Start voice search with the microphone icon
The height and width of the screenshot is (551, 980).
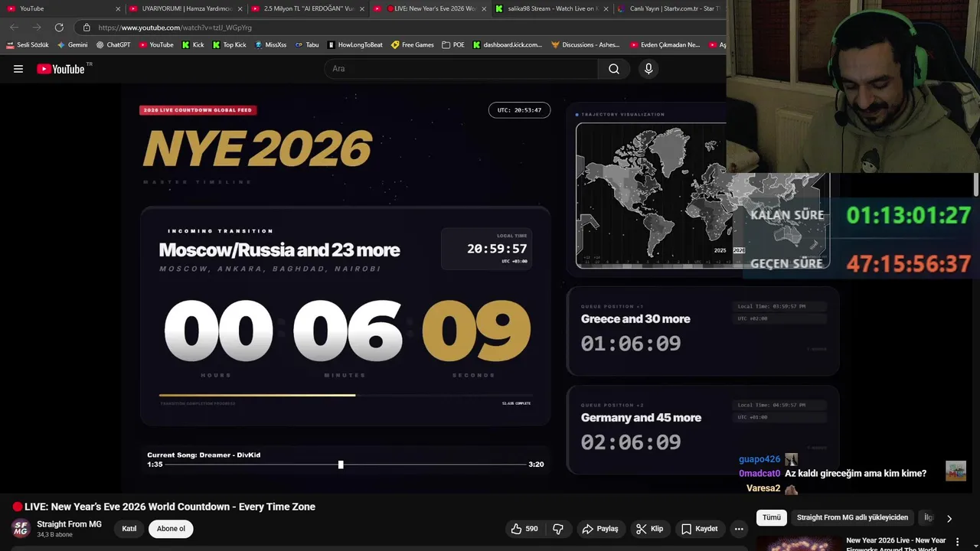[648, 69]
